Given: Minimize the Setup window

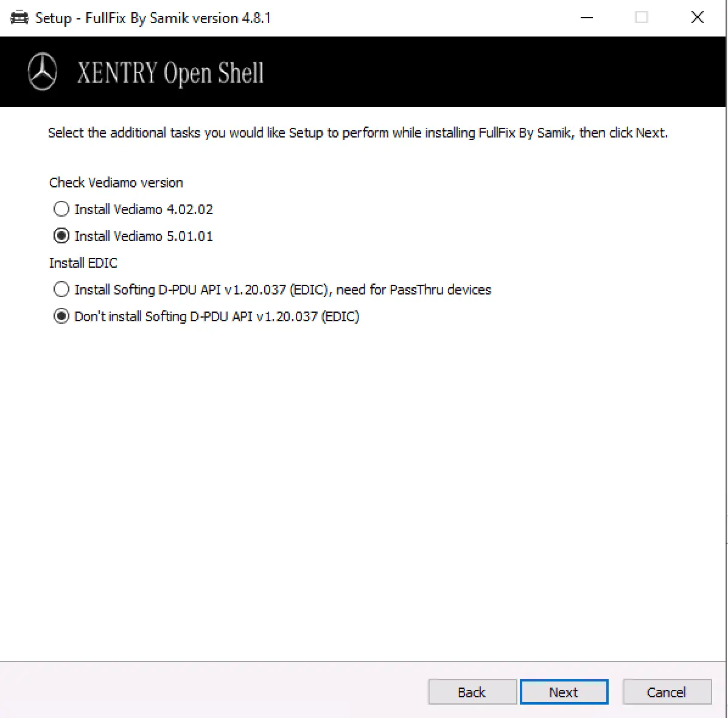Looking at the screenshot, I should pos(587,18).
